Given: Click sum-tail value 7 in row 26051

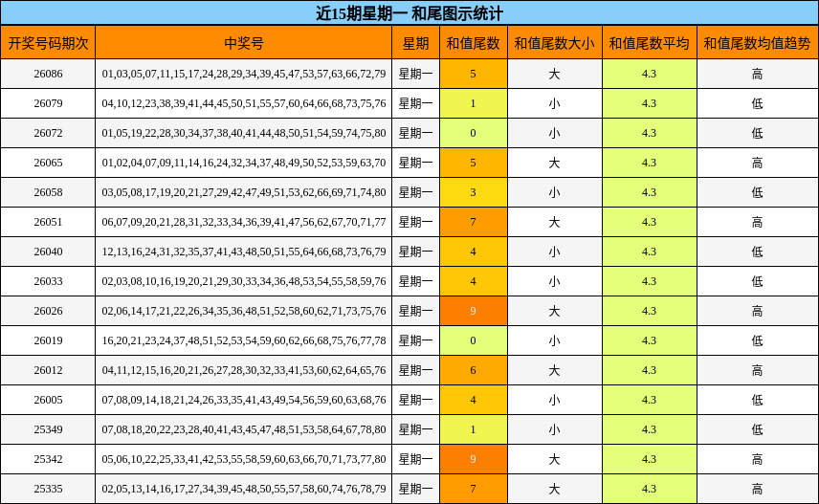Looking at the screenshot, I should [474, 222].
